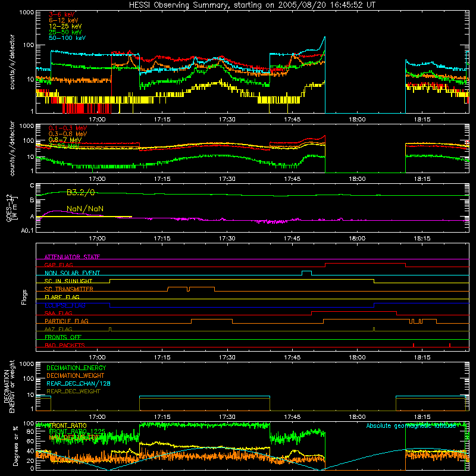Select the FRONTS_OFF flag label

[x=63, y=337]
